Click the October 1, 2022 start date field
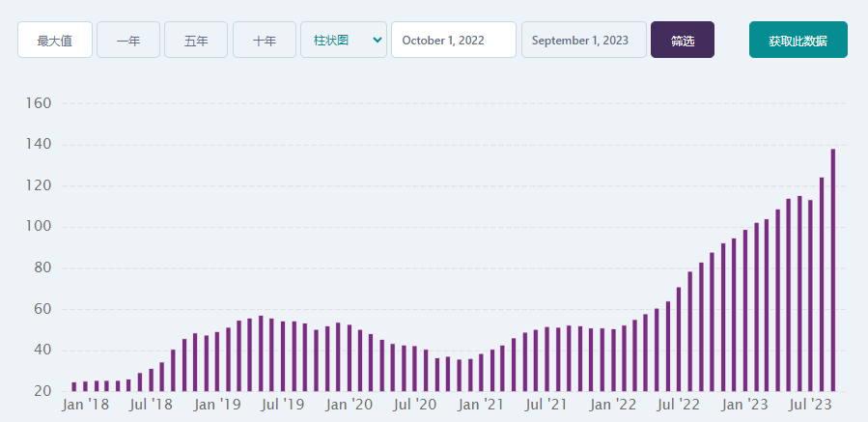The width and height of the screenshot is (868, 422). [x=453, y=40]
